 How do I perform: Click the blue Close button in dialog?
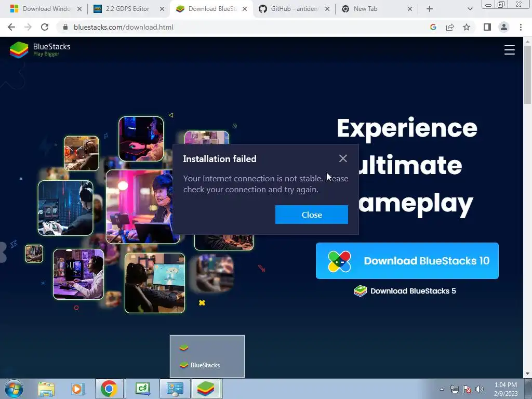312,215
